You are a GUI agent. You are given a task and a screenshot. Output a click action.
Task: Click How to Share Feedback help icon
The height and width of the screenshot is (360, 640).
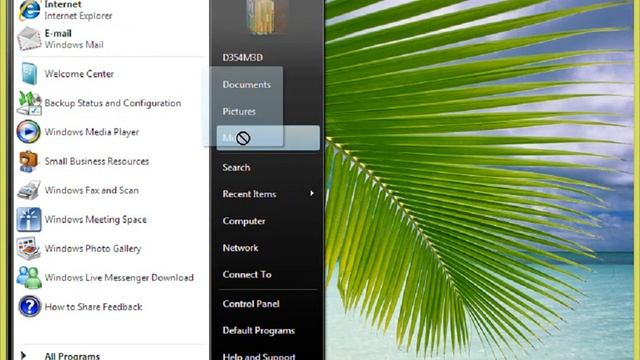29,307
